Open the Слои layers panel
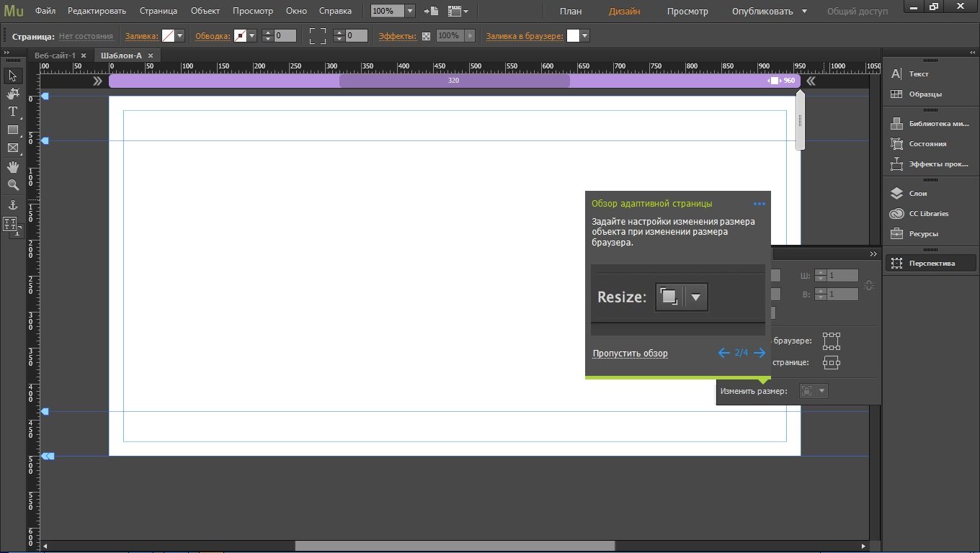 tap(917, 194)
